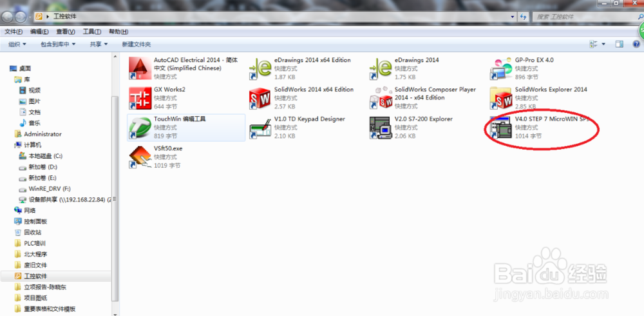644x316 pixels.
Task: Open 重要表格和文件模板 folder in sidebar
Action: coord(44,309)
